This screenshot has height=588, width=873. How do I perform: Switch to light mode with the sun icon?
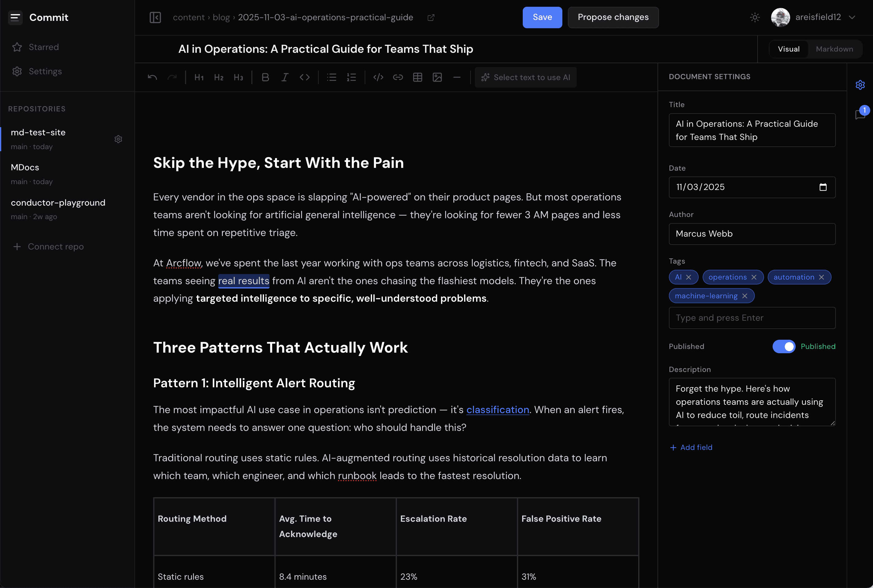tap(755, 17)
